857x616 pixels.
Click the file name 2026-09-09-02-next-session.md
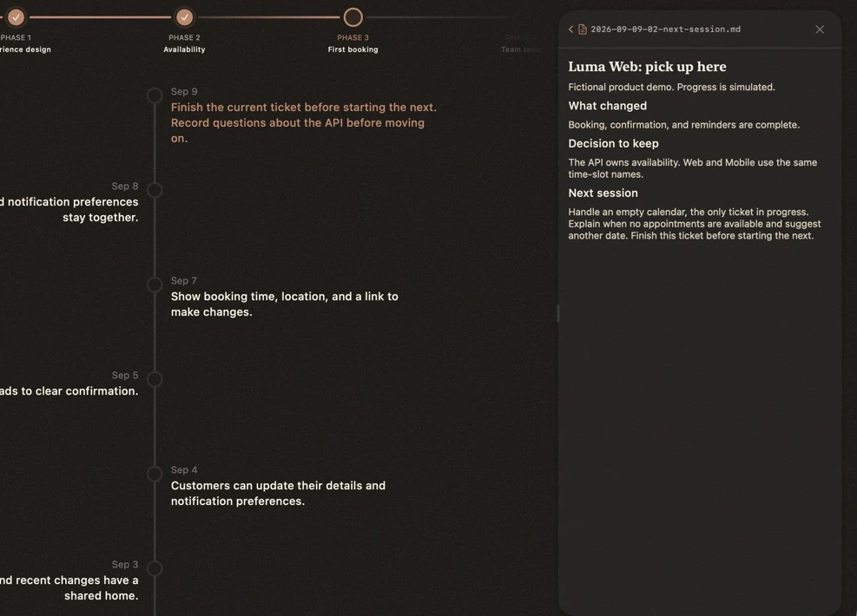666,29
